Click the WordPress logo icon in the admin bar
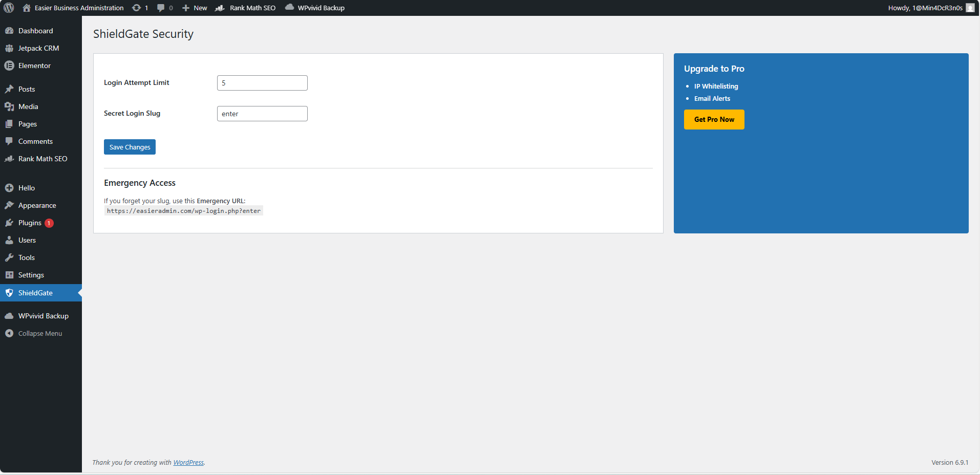This screenshot has width=980, height=475. 9,8
